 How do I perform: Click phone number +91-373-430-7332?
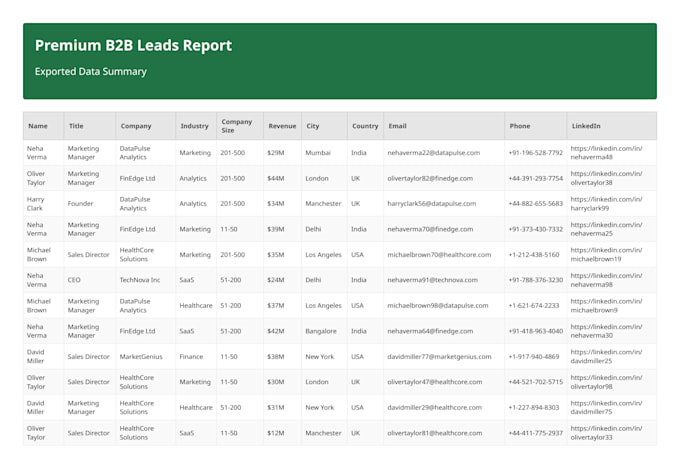(x=536, y=229)
